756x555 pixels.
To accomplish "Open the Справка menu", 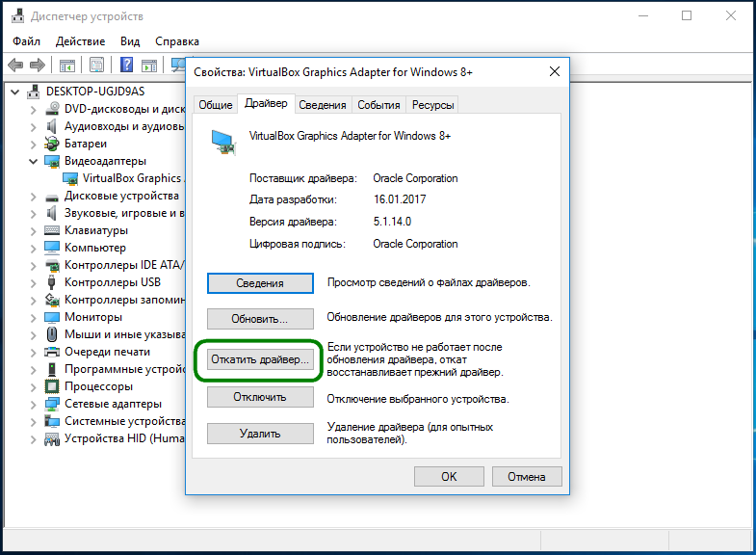I will click(177, 41).
